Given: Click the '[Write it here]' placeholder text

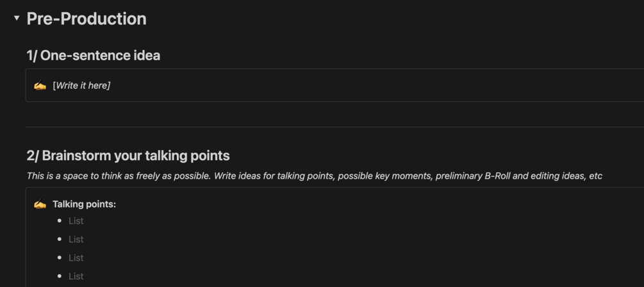Looking at the screenshot, I should pos(81,86).
